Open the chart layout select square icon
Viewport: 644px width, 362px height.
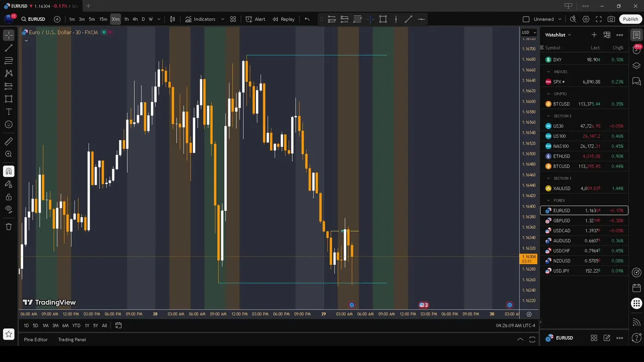[526, 19]
